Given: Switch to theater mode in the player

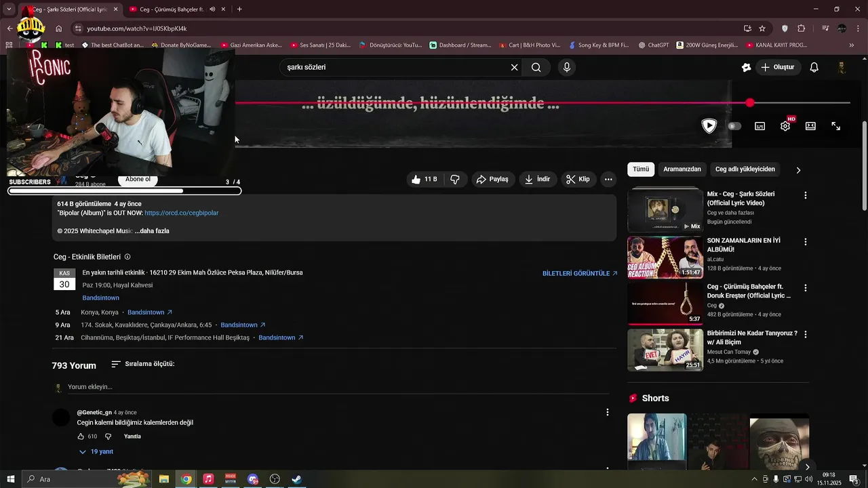Looking at the screenshot, I should 810,126.
